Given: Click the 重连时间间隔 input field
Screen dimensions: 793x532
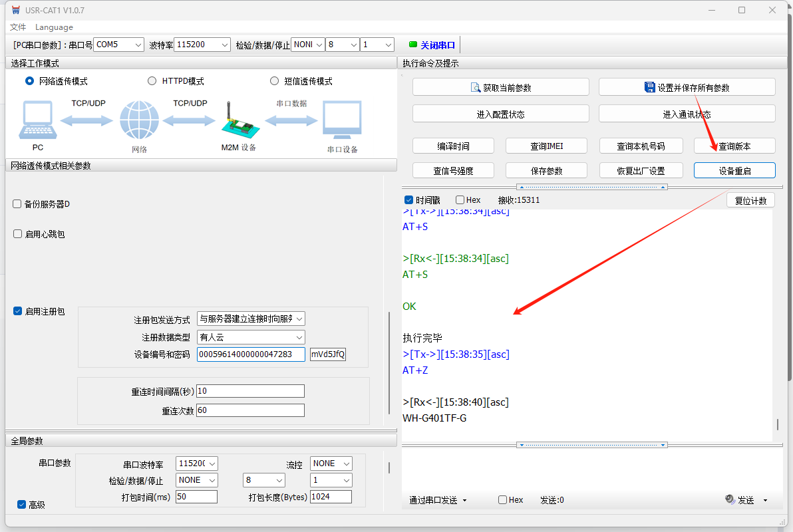Looking at the screenshot, I should (250, 391).
